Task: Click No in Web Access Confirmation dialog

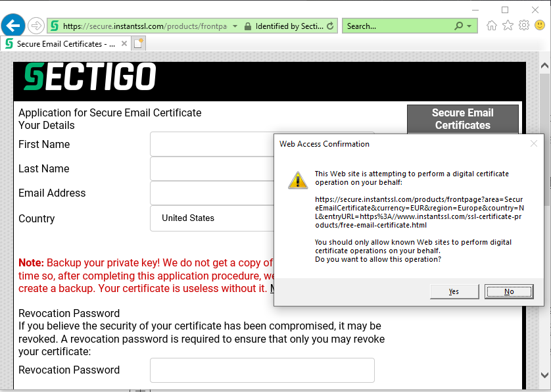Action: click(x=509, y=291)
